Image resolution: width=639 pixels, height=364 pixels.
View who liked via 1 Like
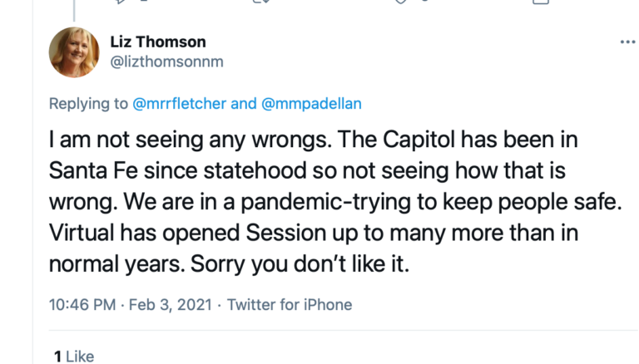(74, 357)
